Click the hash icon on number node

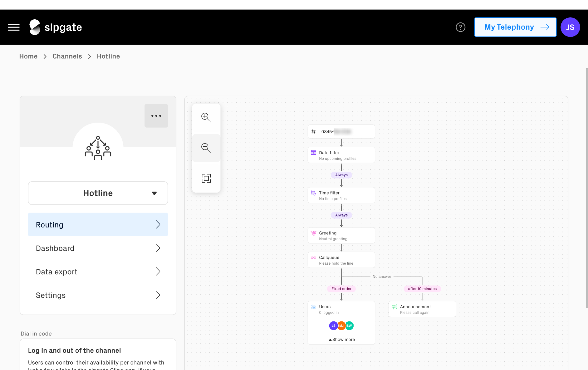pos(313,131)
